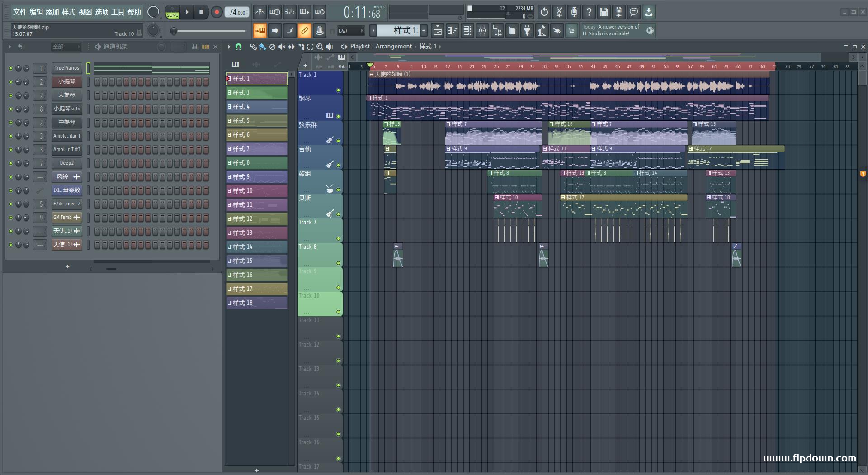Toggle typing keyboard to piano
The height and width of the screenshot is (475, 868).
(x=260, y=30)
